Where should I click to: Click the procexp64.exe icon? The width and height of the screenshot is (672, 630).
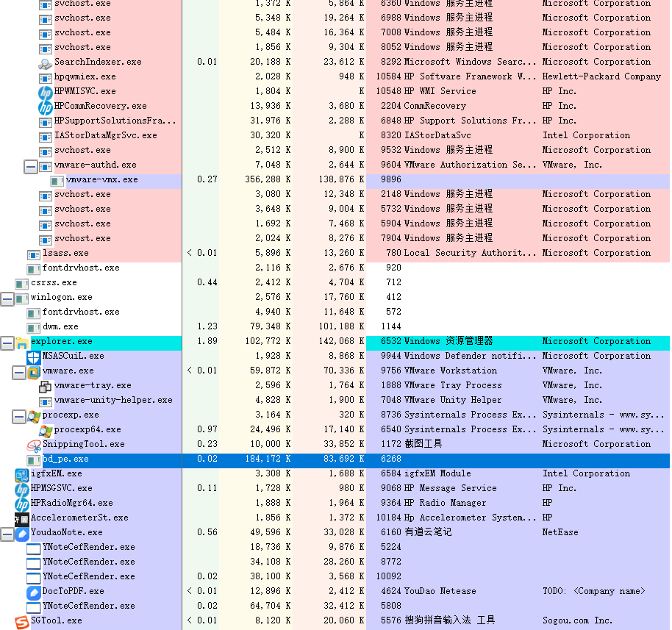click(x=45, y=431)
